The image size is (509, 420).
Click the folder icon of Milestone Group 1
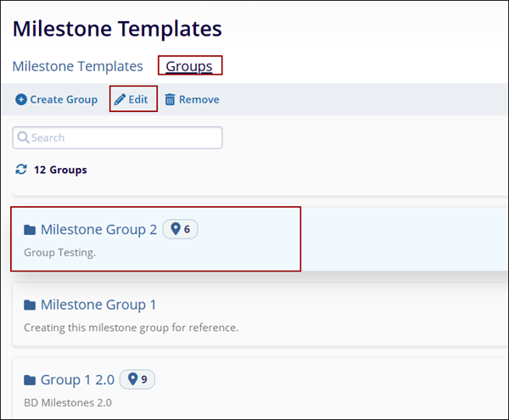pyautogui.click(x=30, y=305)
